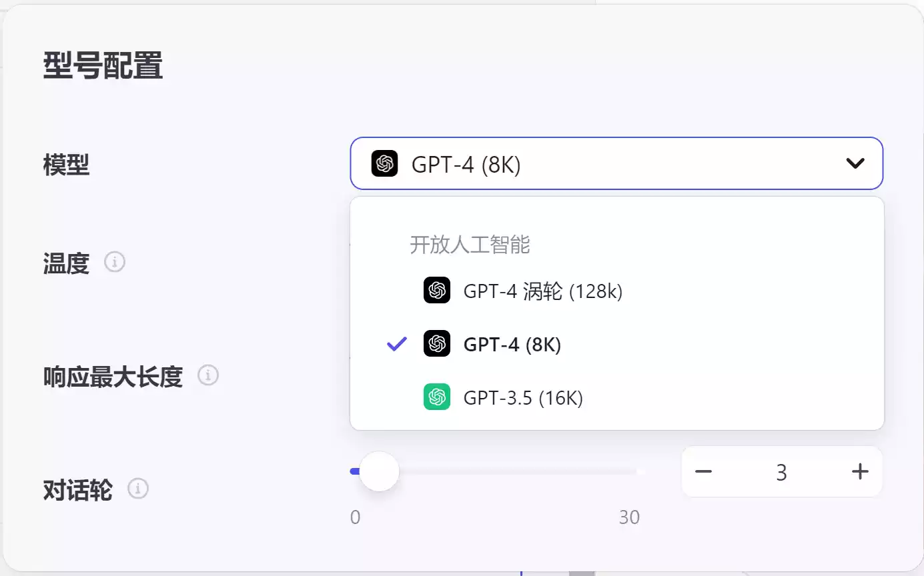924x576 pixels.
Task: Click the slider's maximum label 30
Action: pyautogui.click(x=629, y=517)
